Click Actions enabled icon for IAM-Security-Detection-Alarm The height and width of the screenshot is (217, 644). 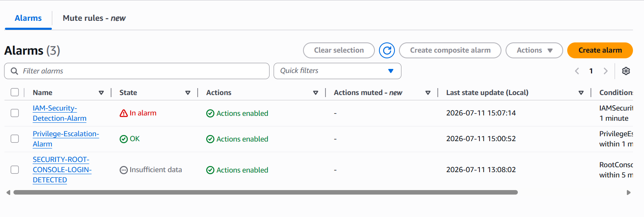(210, 113)
